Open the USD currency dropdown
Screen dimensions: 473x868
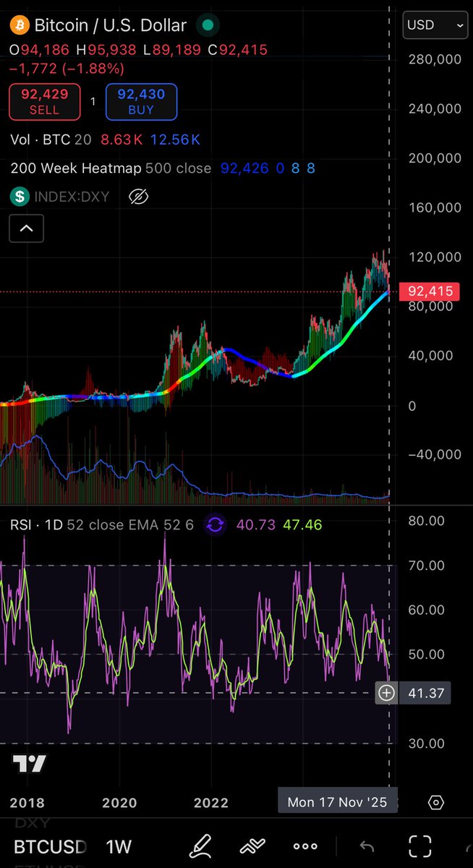coord(435,25)
